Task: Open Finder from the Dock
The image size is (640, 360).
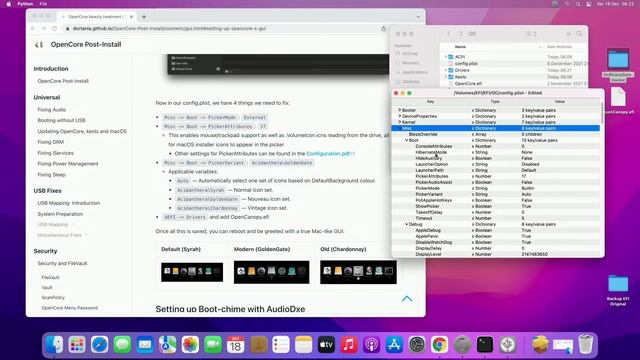Action: click(x=54, y=345)
